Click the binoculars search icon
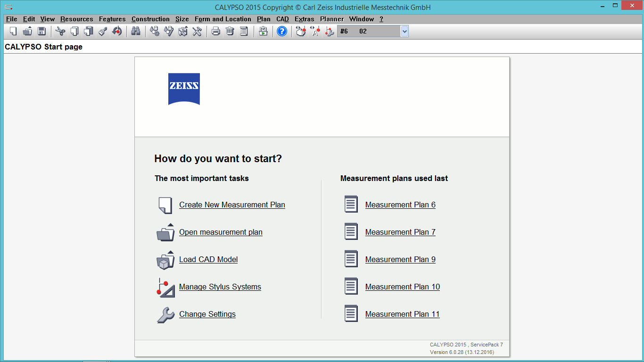The image size is (644, 362). pyautogui.click(x=136, y=31)
